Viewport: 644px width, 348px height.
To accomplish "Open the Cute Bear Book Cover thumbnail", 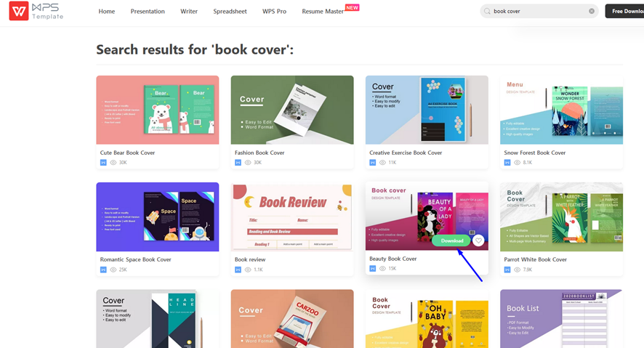I will 157,110.
